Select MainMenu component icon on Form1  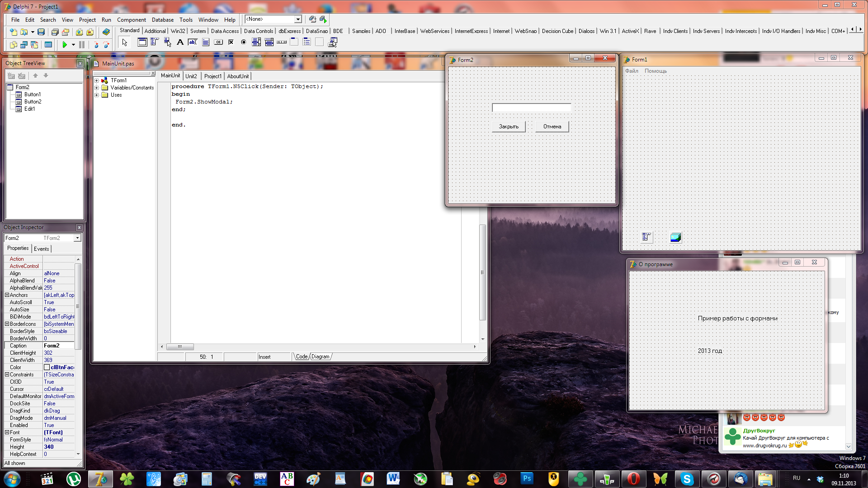(646, 237)
